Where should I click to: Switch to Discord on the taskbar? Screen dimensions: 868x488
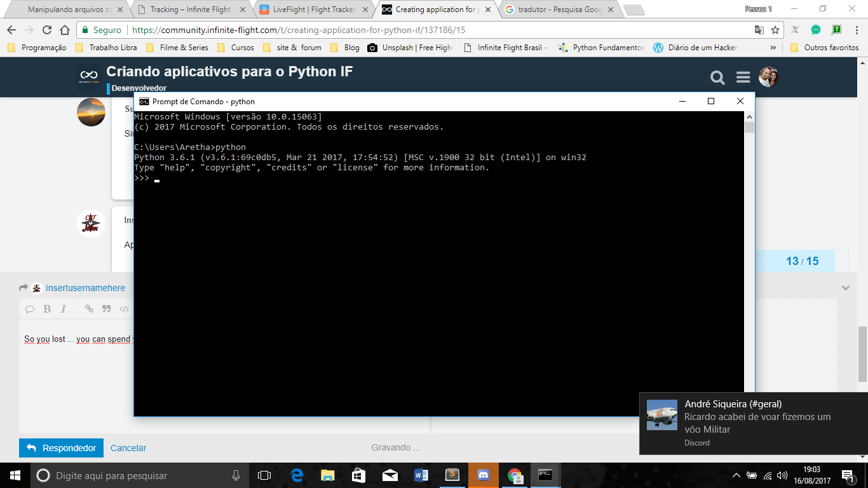point(483,475)
